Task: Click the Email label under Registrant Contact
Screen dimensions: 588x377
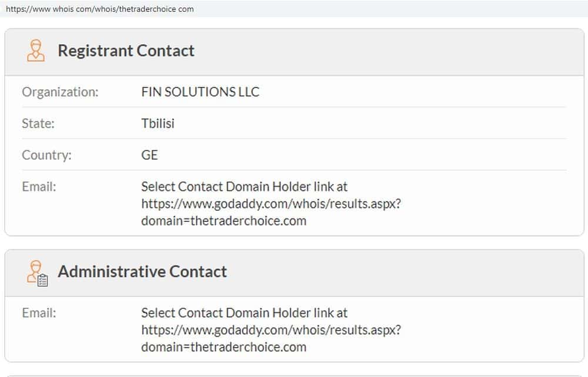Action: point(39,187)
